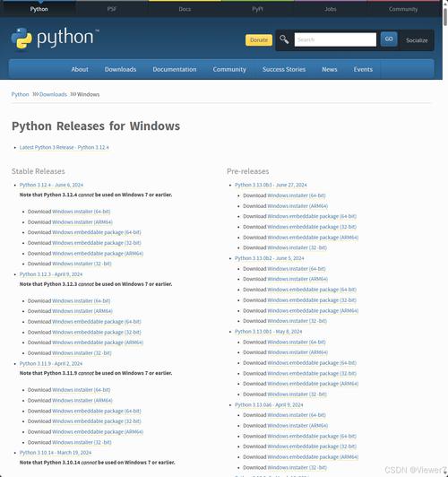Viewport: 448px width, 477px height.
Task: Click the page vertical scrollbar thumb
Action: click(x=445, y=16)
